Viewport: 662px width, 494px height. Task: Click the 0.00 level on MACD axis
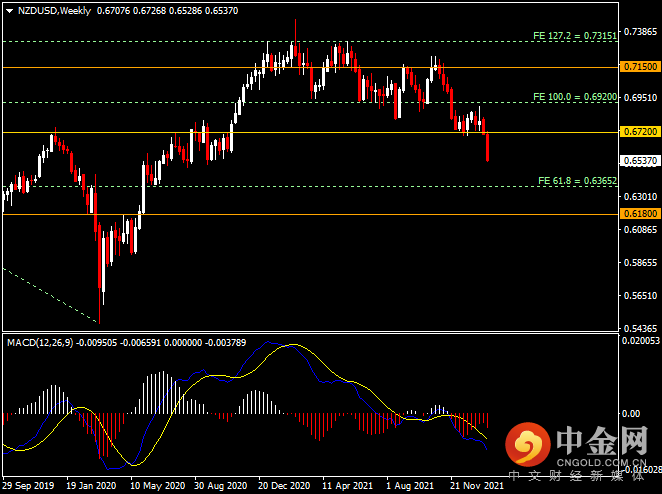[x=631, y=413]
